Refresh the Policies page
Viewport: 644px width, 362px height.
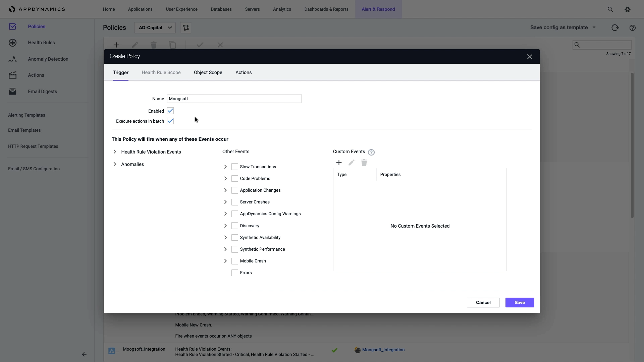coord(615,28)
